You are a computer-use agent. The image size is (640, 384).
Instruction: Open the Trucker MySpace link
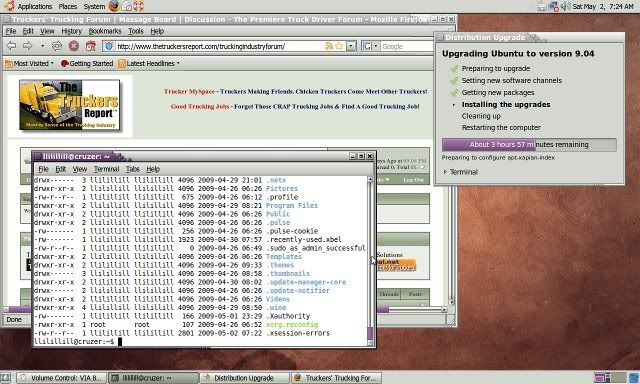tap(189, 91)
